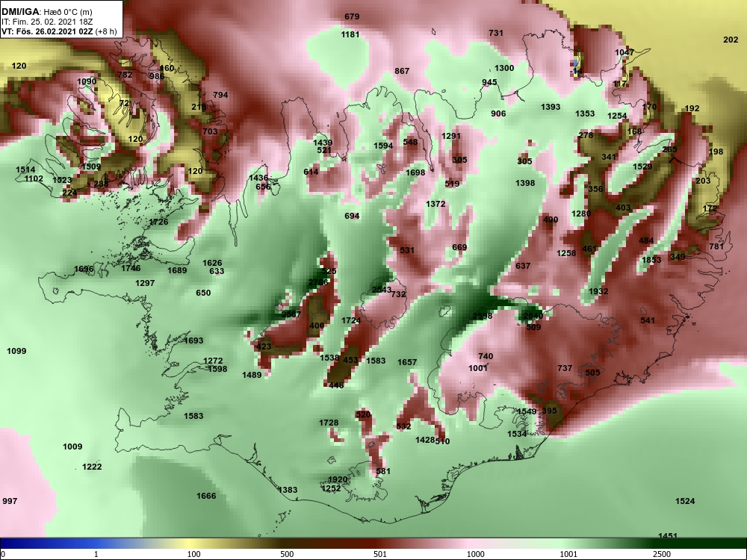Click the map value "1372"
The width and height of the screenshot is (747, 560).
click(436, 205)
